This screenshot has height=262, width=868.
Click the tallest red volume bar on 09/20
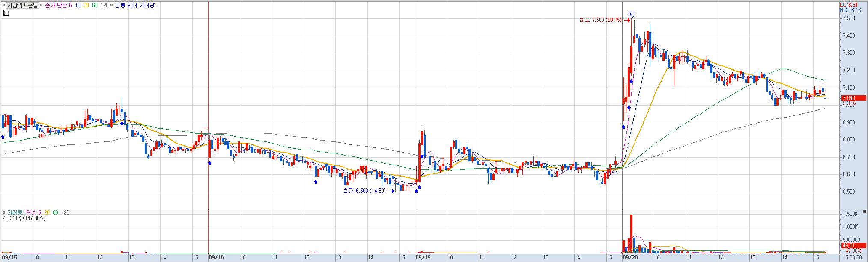631,234
